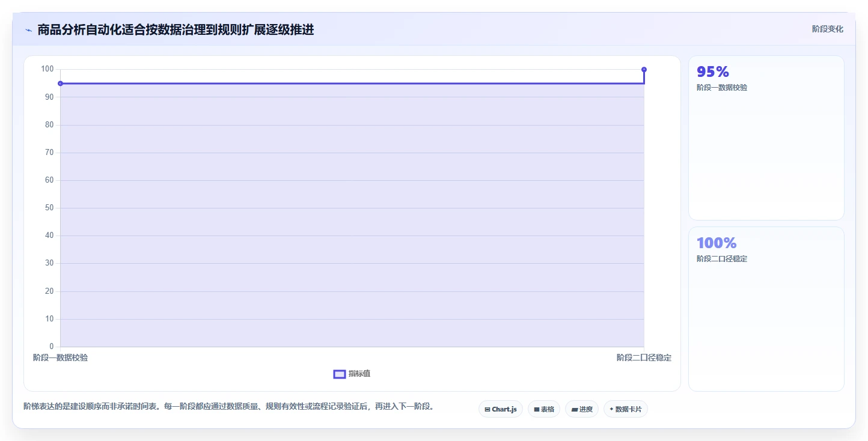Image resolution: width=868 pixels, height=441 pixels.
Task: Select the 100% metric card
Action: pyautogui.click(x=766, y=309)
